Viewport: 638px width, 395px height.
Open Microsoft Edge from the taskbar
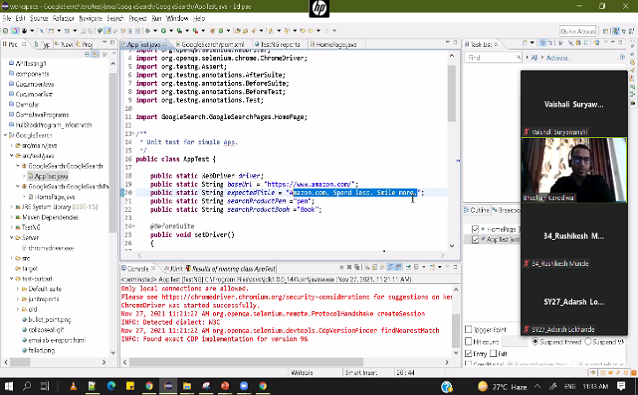pyautogui.click(x=111, y=386)
